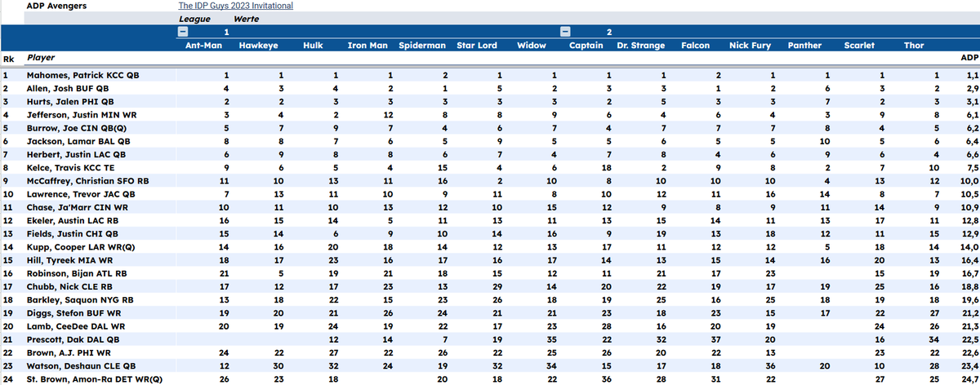Select Brown, A.J. PHI WR row
This screenshot has height=385, width=980.
click(490, 354)
